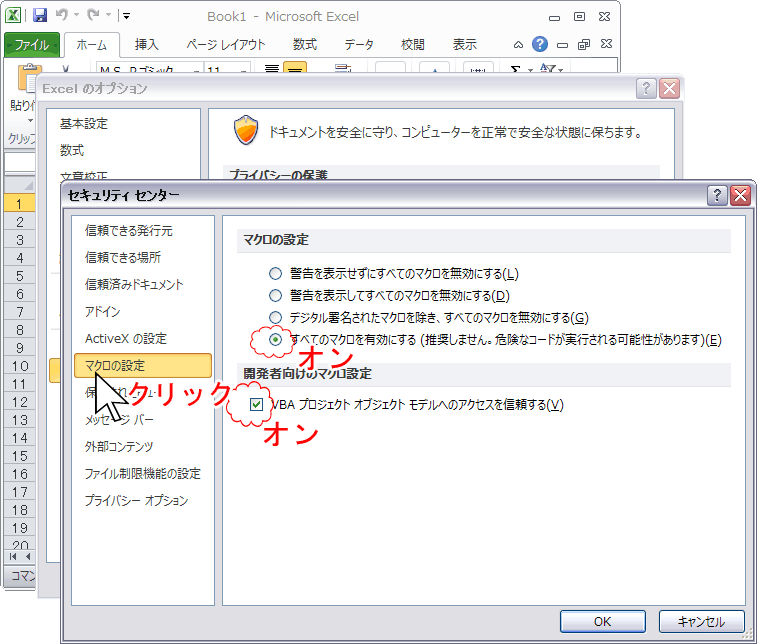The image size is (757, 644).
Task: Select 外部コンテンツ category
Action: pos(119,447)
